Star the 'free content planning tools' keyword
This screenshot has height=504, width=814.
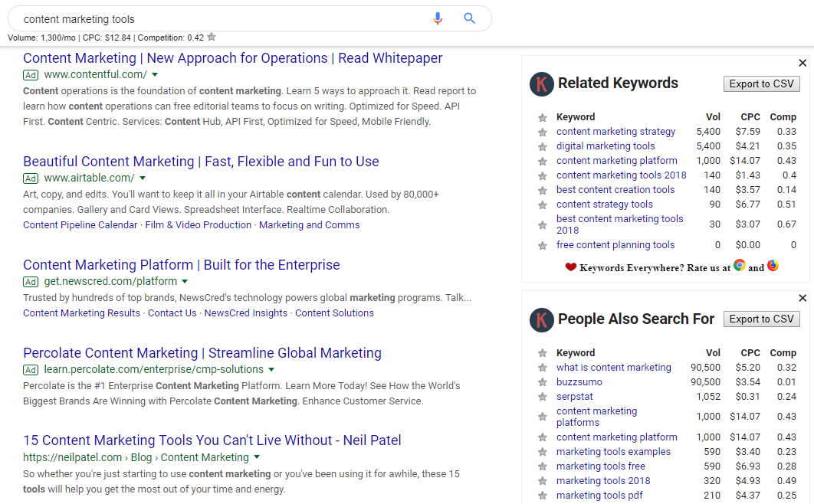[x=543, y=245]
